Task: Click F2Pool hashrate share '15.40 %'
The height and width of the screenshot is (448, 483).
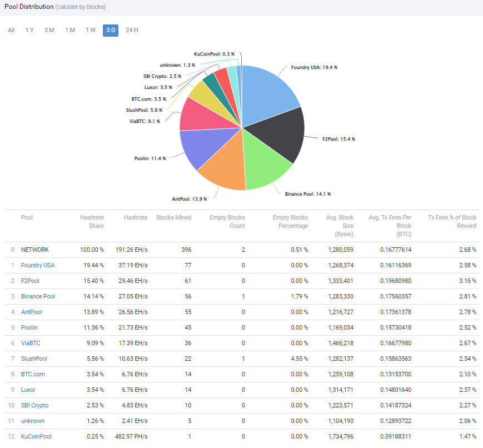Action: click(x=93, y=281)
